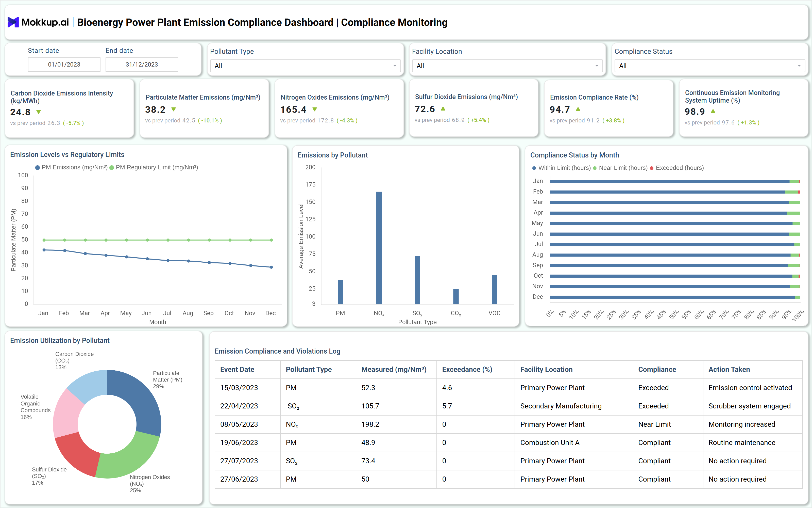812x508 pixels.
Task: Click the End date field 31/12/2023
Action: click(x=142, y=65)
